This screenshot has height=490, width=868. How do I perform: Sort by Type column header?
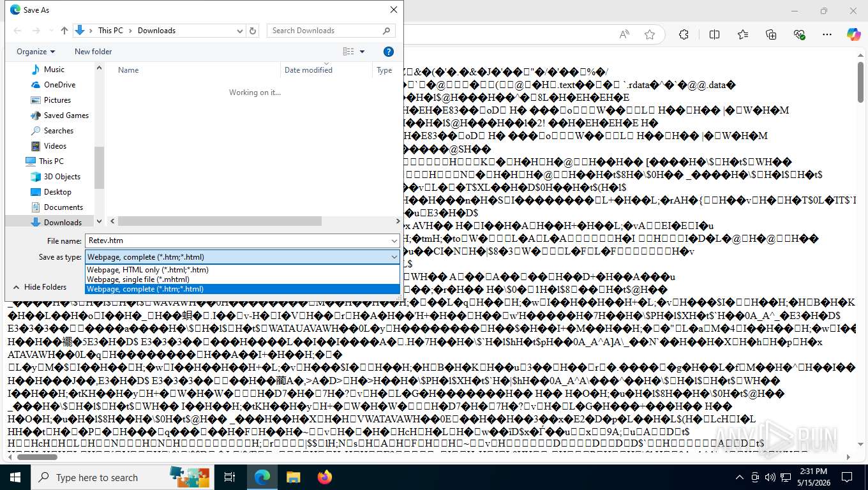pos(384,70)
